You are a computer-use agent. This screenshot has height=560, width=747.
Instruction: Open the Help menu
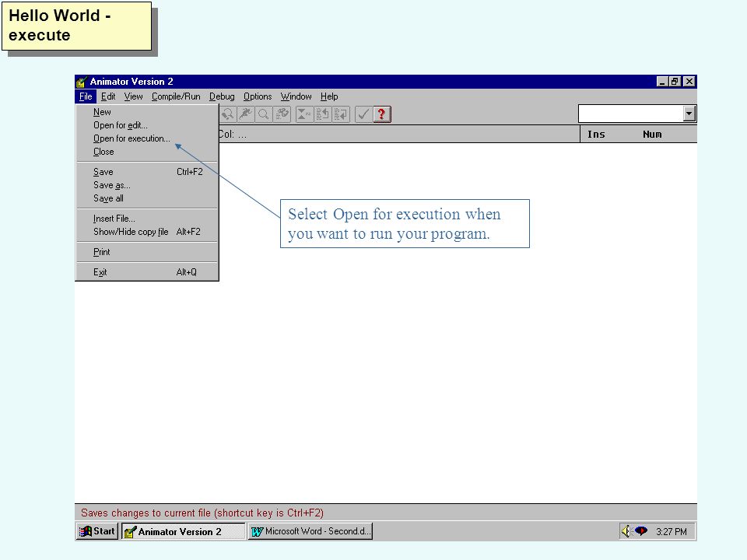tap(329, 96)
